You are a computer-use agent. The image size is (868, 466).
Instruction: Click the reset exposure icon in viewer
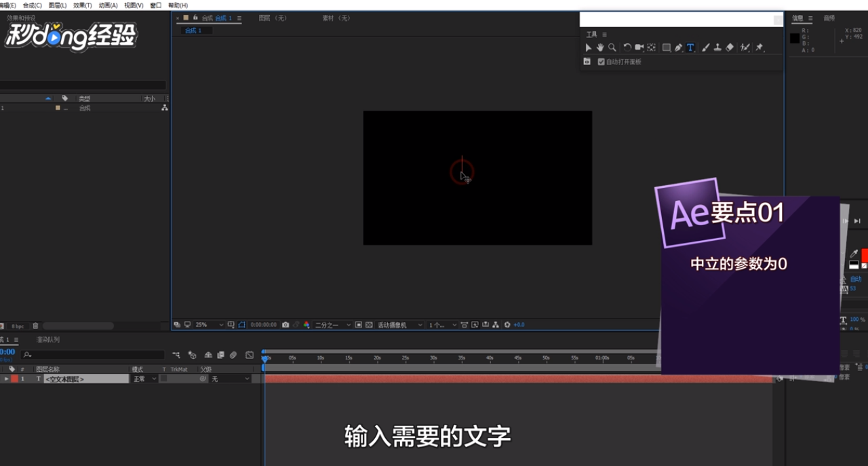(507, 325)
